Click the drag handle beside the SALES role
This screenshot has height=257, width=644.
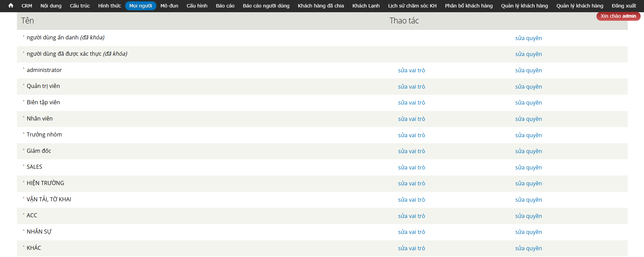[23, 166]
